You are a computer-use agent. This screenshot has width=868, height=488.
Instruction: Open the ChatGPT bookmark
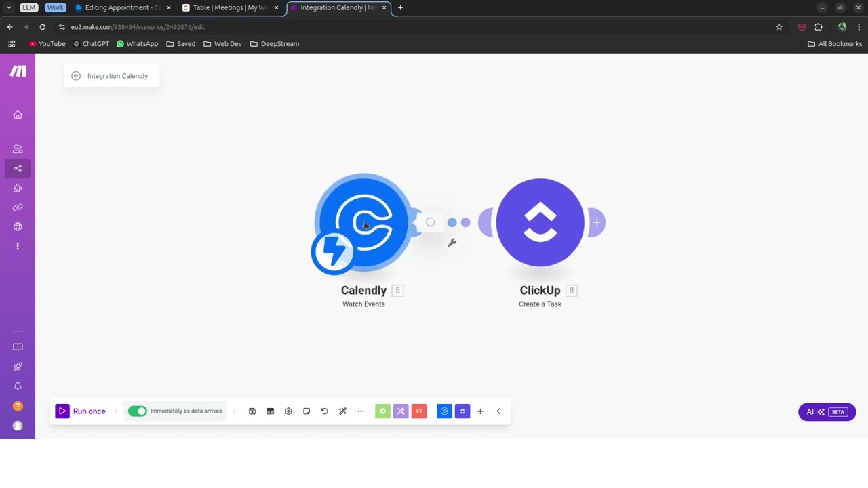(91, 43)
